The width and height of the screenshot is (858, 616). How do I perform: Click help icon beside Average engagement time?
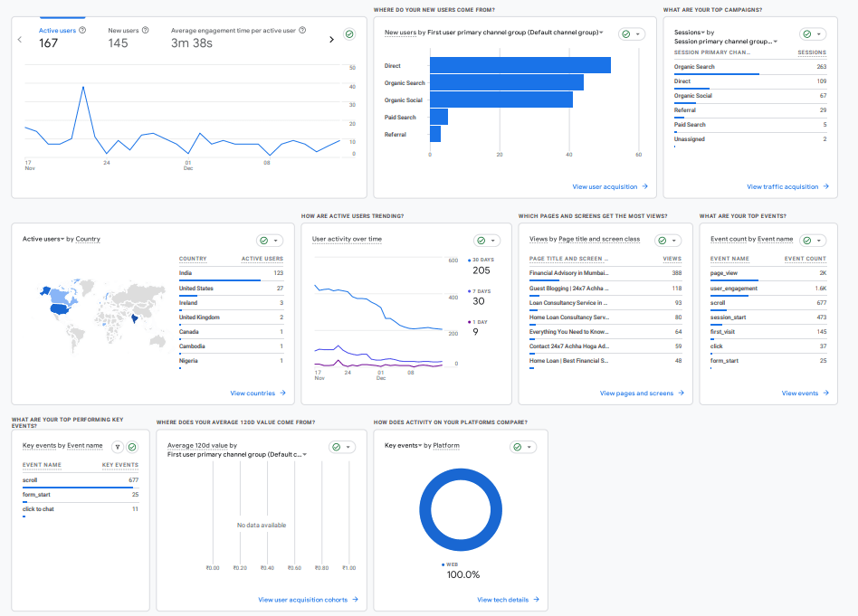(x=302, y=30)
